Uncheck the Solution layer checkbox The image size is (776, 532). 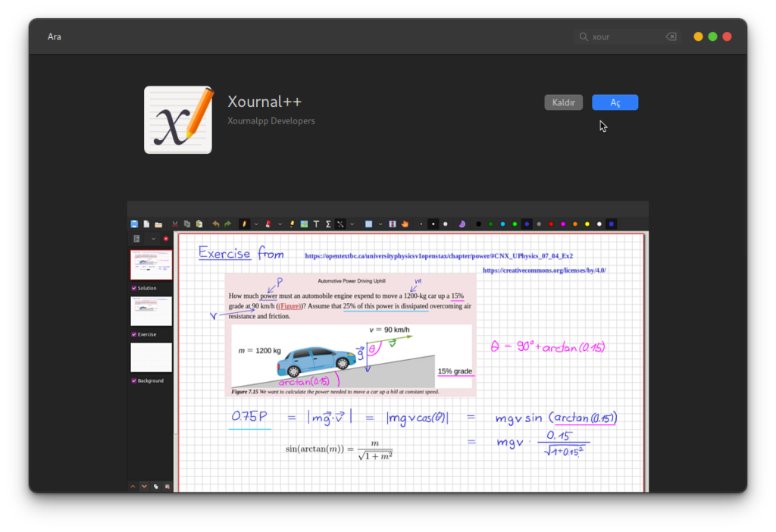[133, 288]
